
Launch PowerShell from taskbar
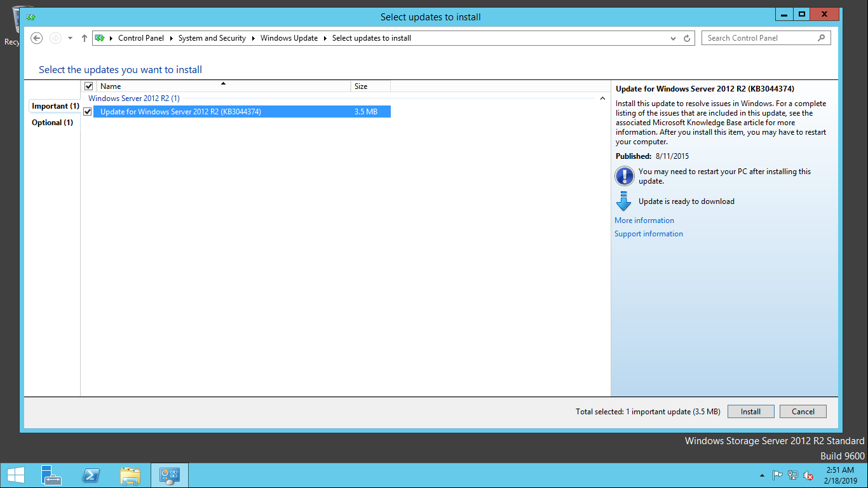pos(91,475)
